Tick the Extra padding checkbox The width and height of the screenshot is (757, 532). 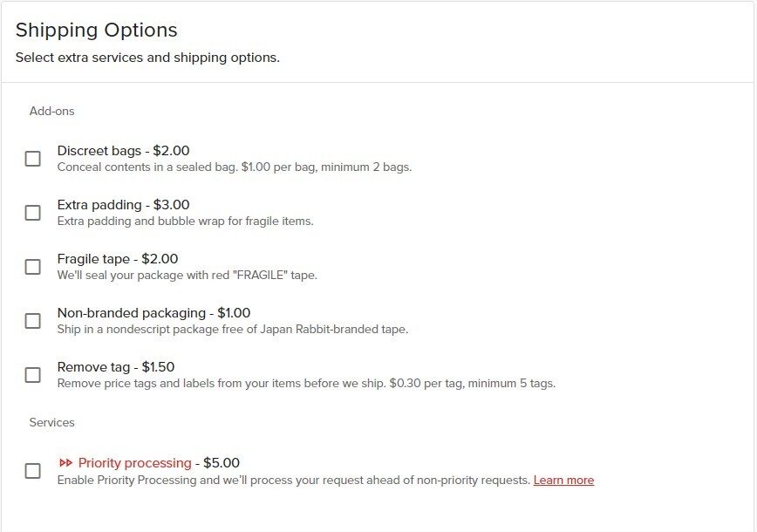33,213
